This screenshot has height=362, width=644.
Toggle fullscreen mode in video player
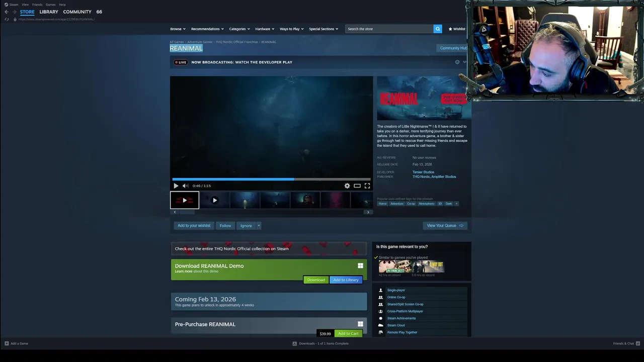(367, 186)
